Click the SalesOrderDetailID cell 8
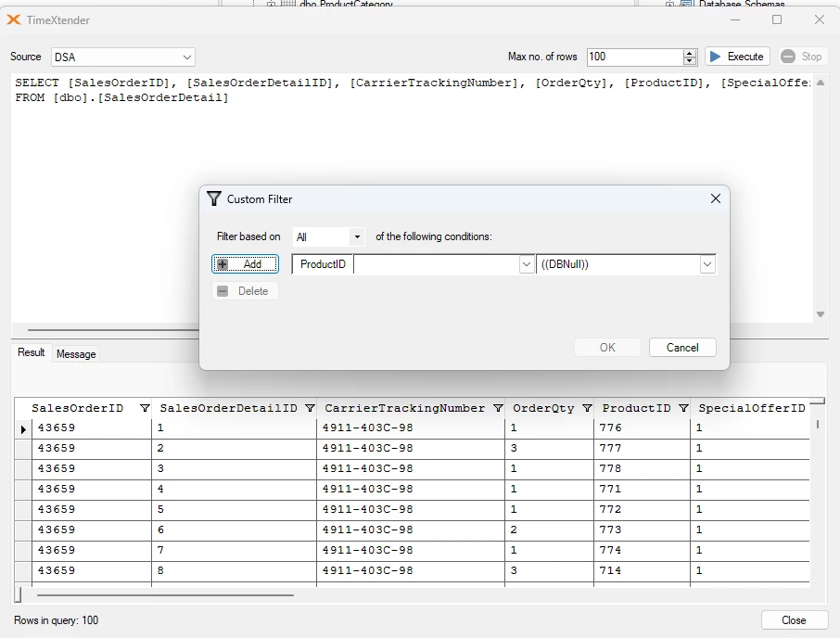Image resolution: width=840 pixels, height=638 pixels. pos(234,570)
